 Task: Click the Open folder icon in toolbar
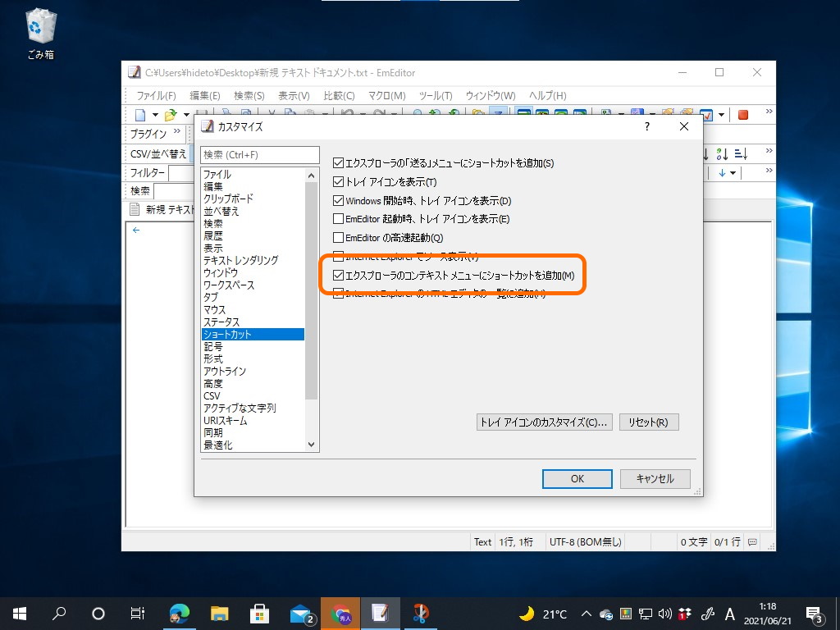(171, 115)
